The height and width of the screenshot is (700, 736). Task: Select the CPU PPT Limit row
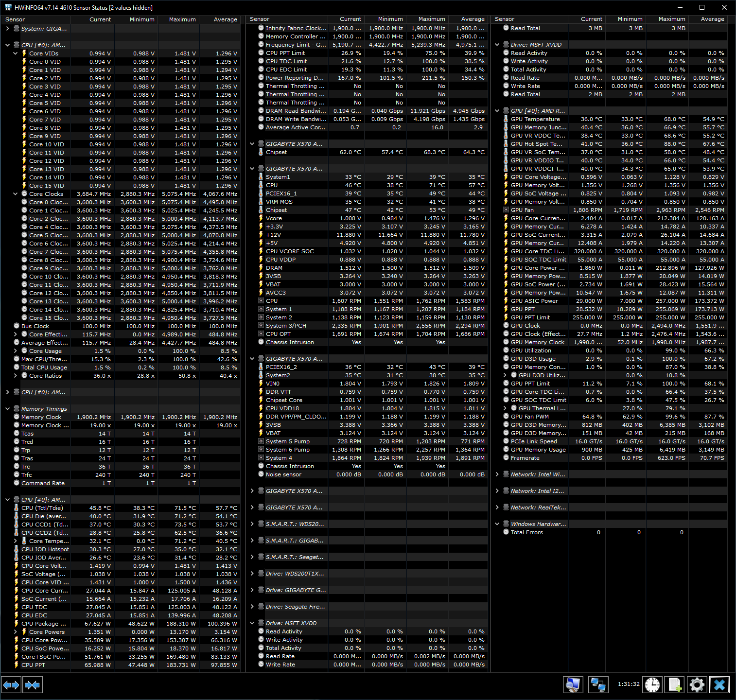[368, 53]
